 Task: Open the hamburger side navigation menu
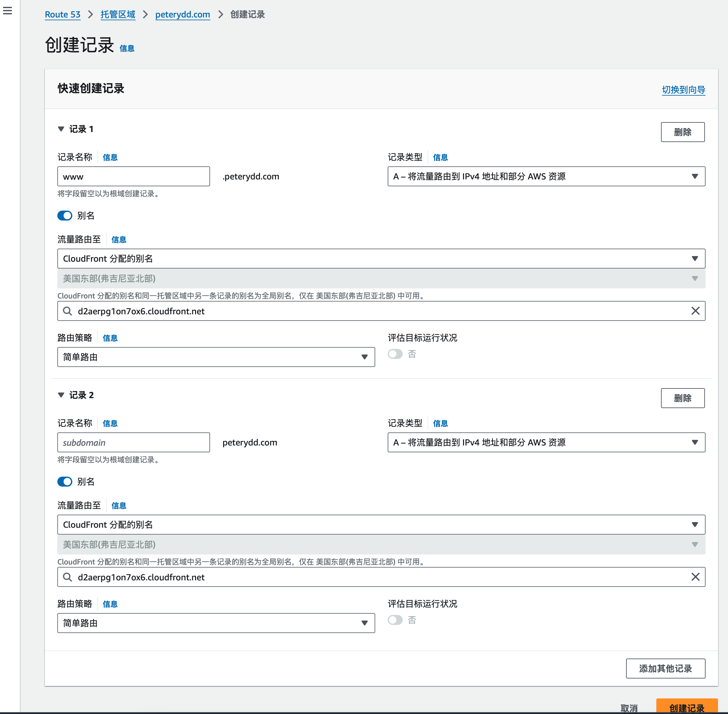point(7,11)
